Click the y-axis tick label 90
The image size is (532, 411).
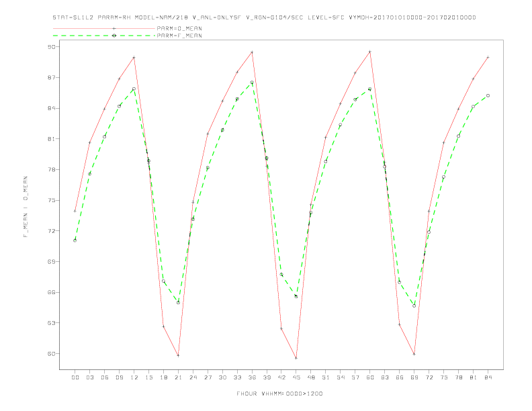point(52,47)
